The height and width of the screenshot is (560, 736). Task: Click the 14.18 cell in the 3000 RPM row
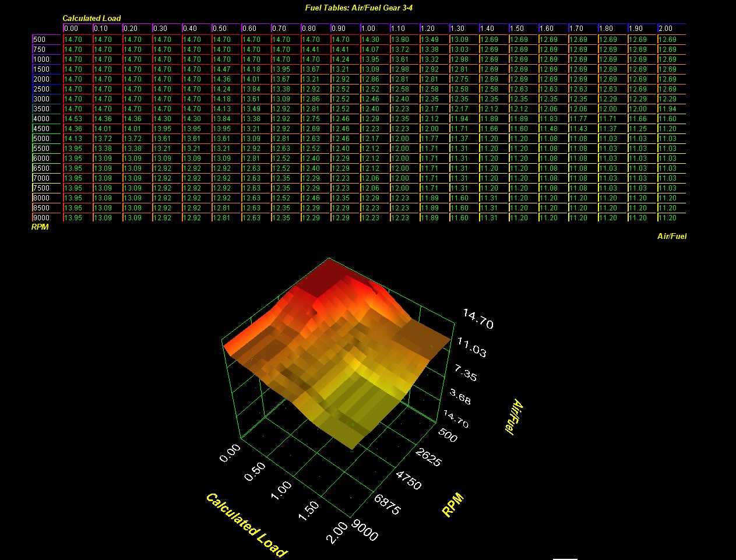226,99
